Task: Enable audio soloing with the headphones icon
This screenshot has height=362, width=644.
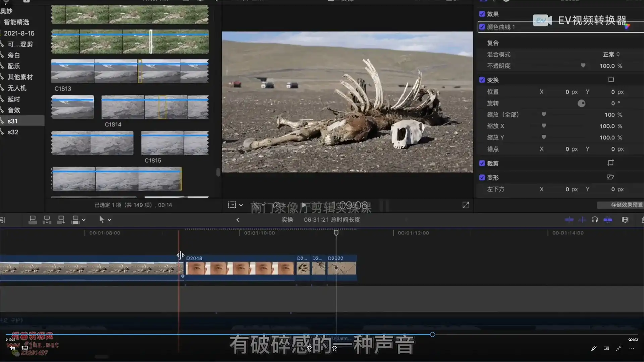Action: 595,220
